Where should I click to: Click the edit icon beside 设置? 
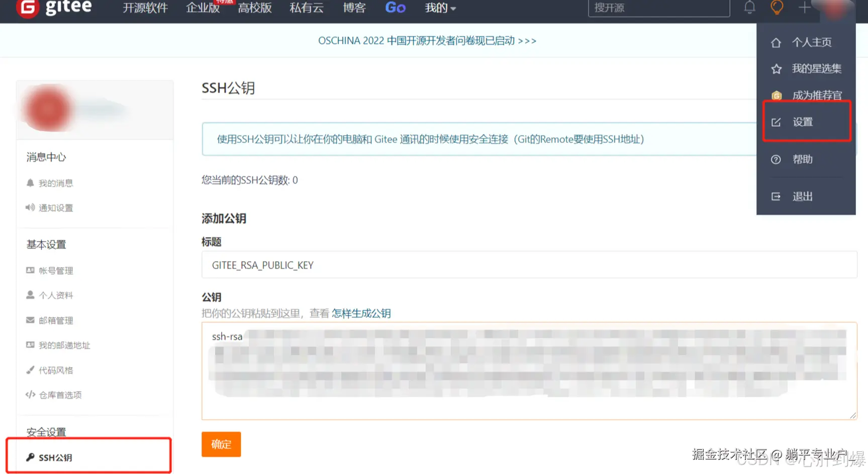tap(776, 122)
